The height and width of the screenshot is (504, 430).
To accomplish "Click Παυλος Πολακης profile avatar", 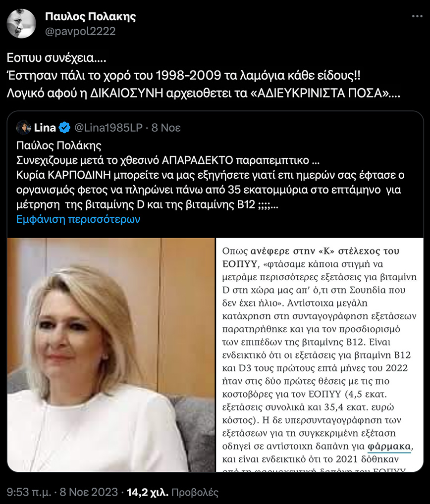I will click(x=21, y=23).
